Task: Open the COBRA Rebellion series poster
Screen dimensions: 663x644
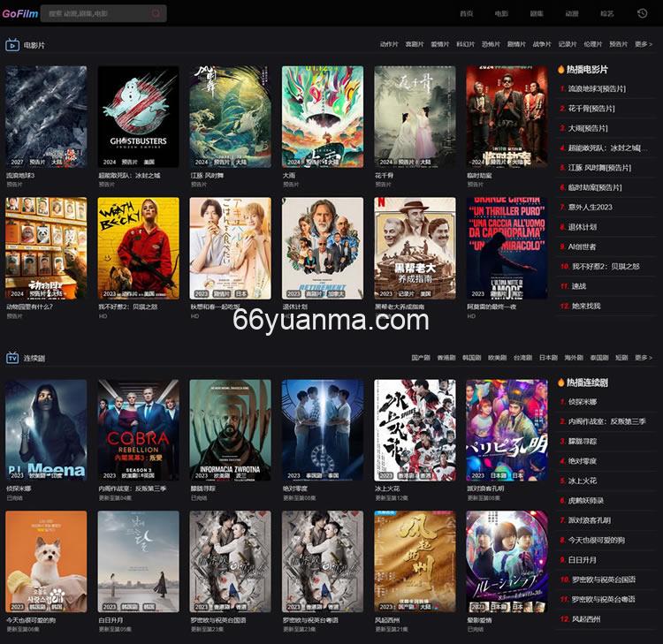Action: (138, 430)
